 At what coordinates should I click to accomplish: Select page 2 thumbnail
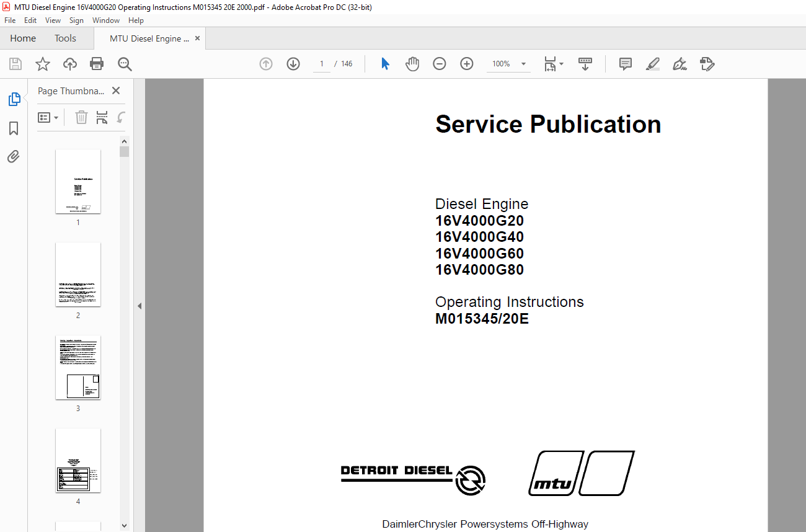pos(78,274)
